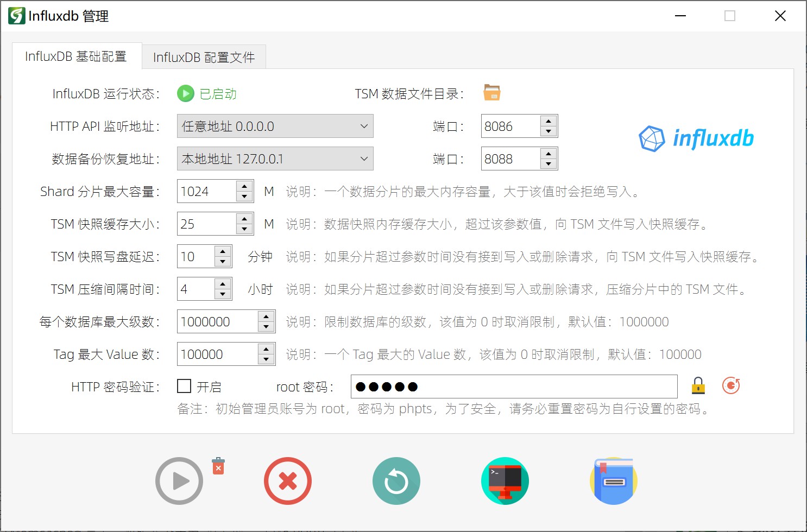The height and width of the screenshot is (532, 807).
Task: Decrease backup port 8088 value
Action: click(548, 164)
